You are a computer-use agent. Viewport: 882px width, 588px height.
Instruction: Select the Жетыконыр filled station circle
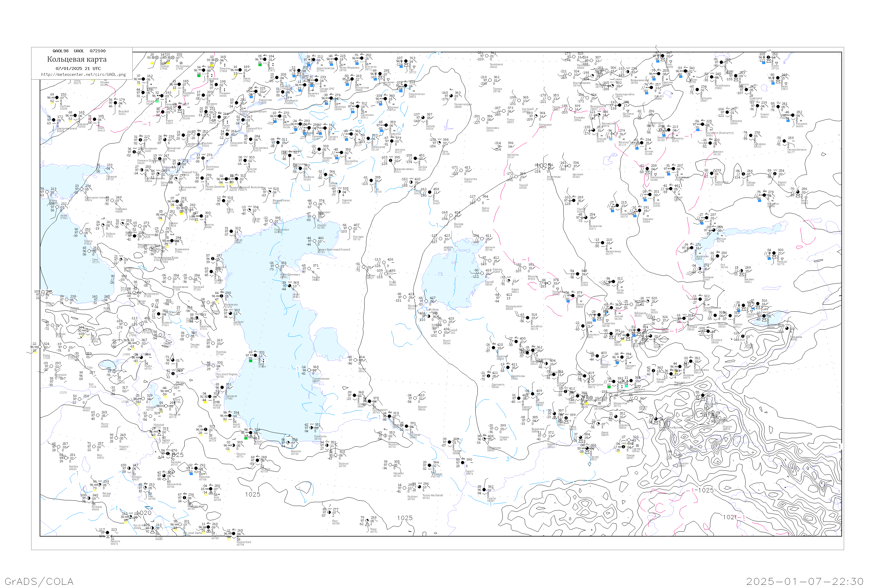[603, 243]
